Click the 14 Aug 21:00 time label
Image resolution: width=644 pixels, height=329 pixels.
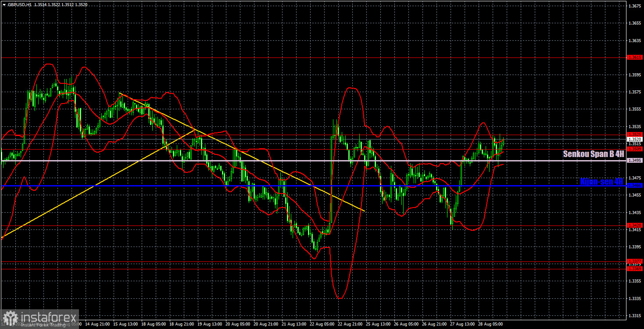[x=97, y=324]
